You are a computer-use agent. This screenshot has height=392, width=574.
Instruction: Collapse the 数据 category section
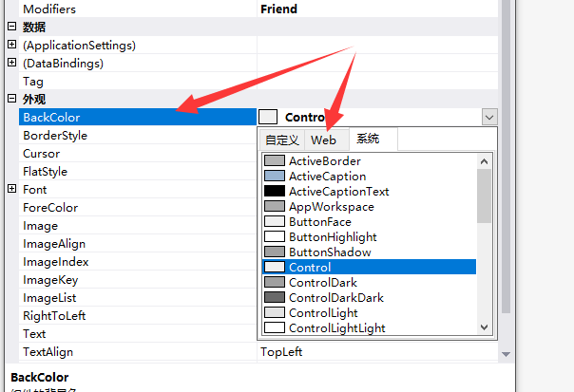pyautogui.click(x=11, y=27)
